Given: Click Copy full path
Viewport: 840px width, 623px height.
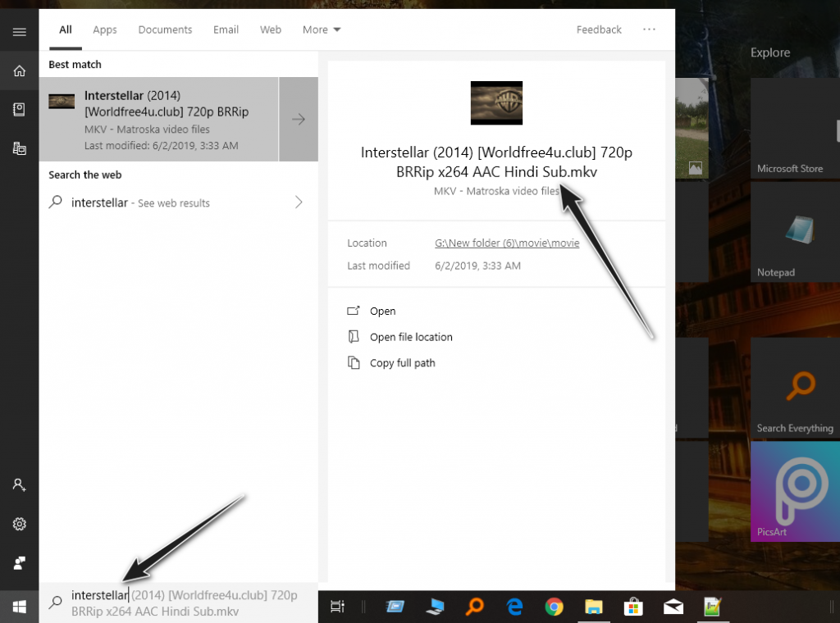Looking at the screenshot, I should [402, 363].
